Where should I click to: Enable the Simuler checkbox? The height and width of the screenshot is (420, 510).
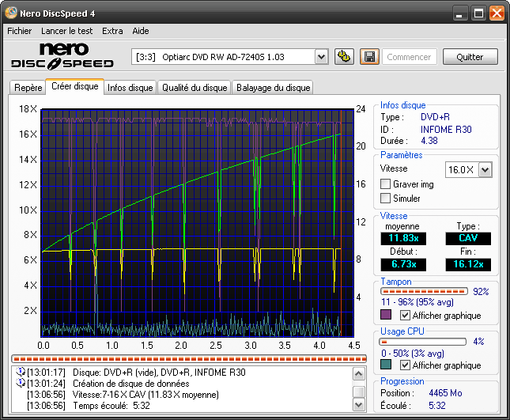point(385,198)
